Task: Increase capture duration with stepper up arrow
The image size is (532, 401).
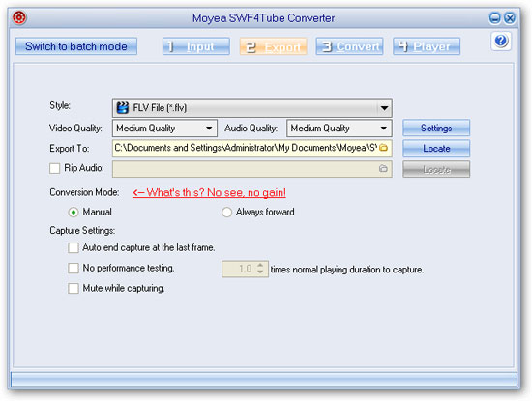Action: [260, 266]
